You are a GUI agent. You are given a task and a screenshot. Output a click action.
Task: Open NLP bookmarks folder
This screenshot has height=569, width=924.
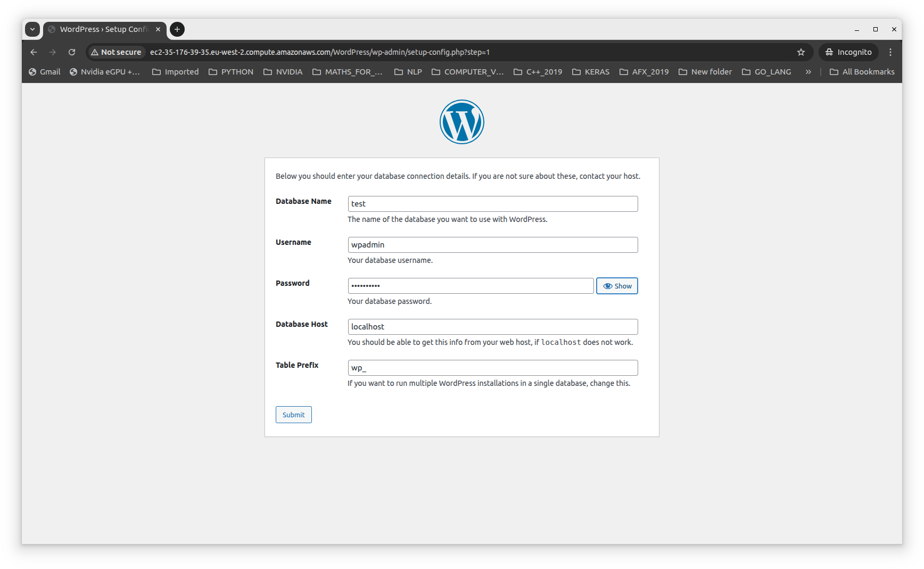point(408,72)
